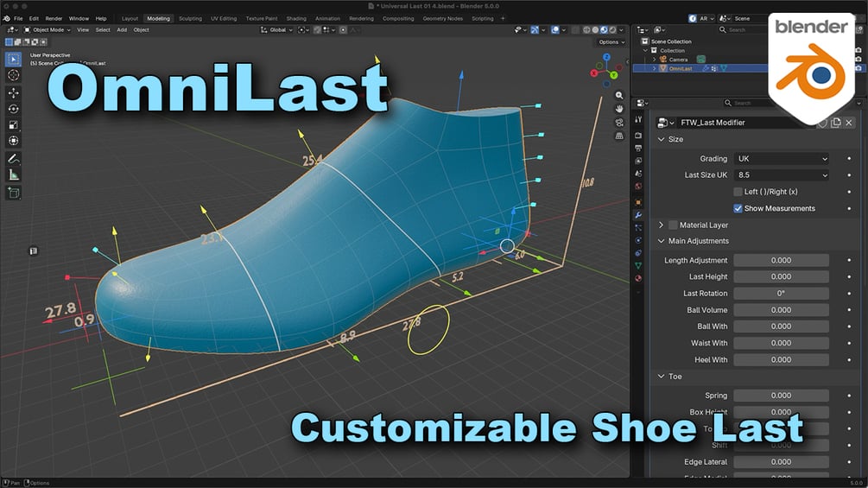Select the Transform tool
The image size is (868, 488).
(x=14, y=141)
